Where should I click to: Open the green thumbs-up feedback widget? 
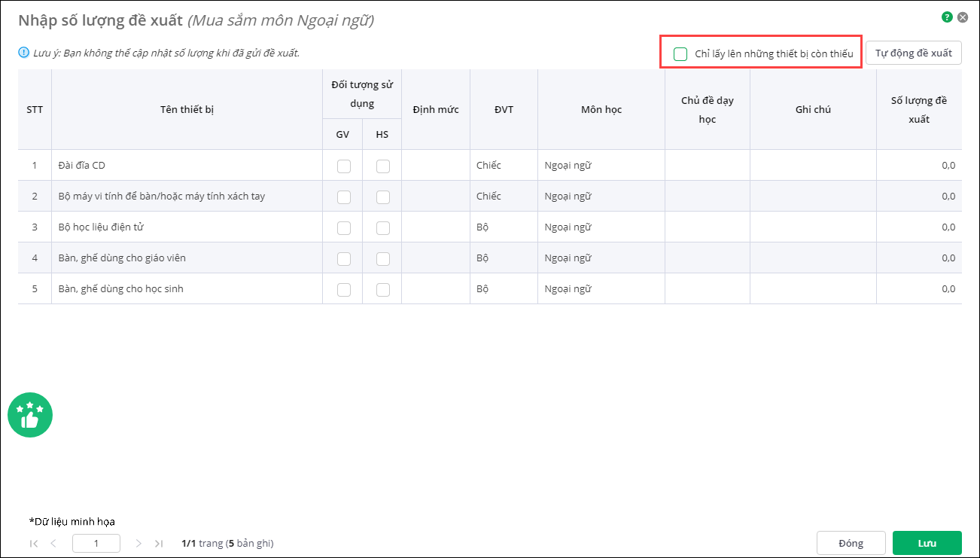coord(30,415)
